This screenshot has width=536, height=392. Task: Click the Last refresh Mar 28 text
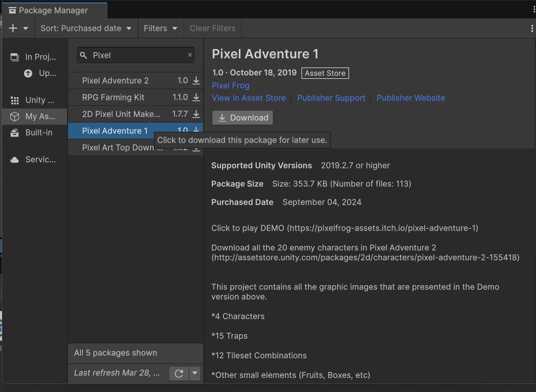117,373
